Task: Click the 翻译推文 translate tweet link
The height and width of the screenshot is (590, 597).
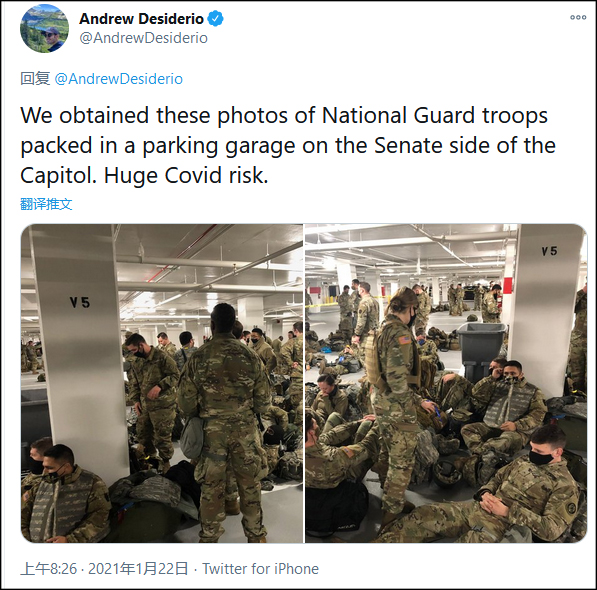Action: [46, 204]
